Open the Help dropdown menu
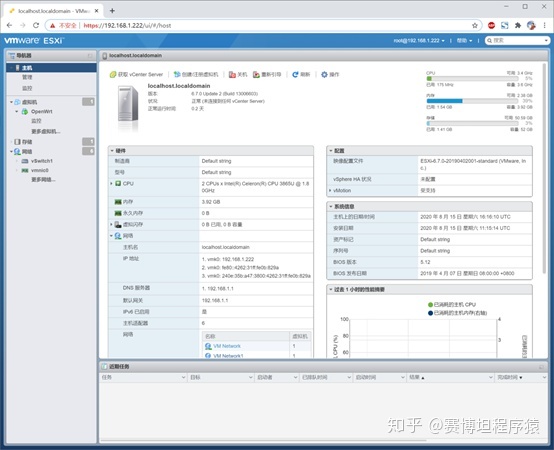Viewport: 554px width, 450px height. point(464,41)
